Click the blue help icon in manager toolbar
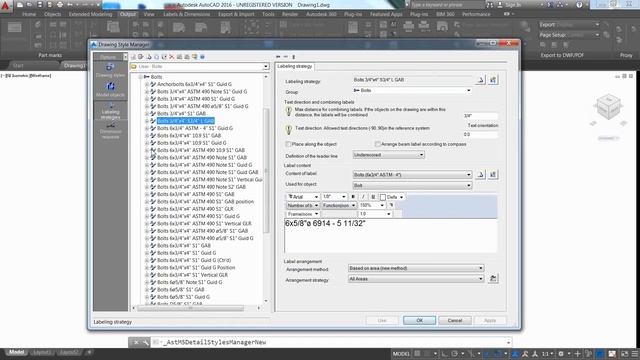Viewport: 640px width, 360px height. (x=202, y=57)
